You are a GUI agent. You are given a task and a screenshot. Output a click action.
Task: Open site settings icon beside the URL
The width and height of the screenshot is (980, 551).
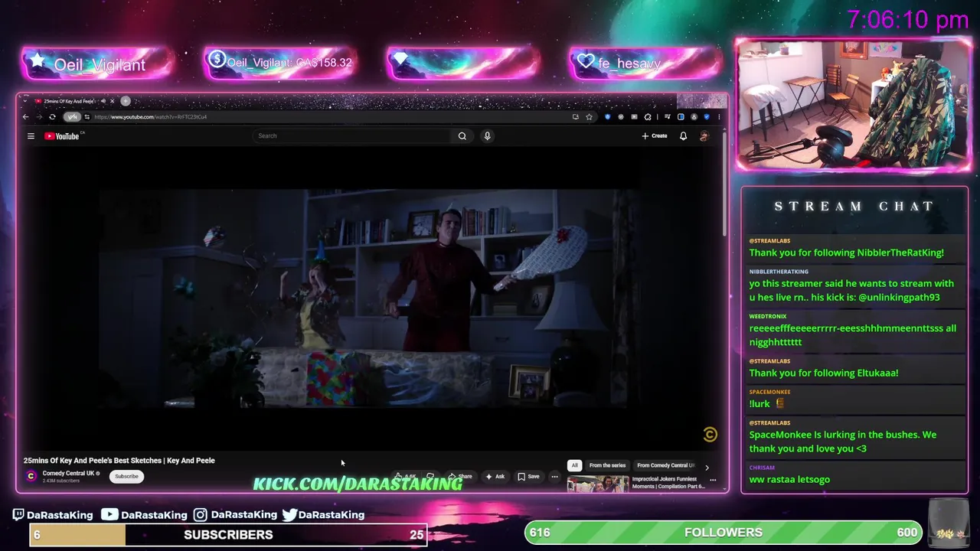pos(87,117)
